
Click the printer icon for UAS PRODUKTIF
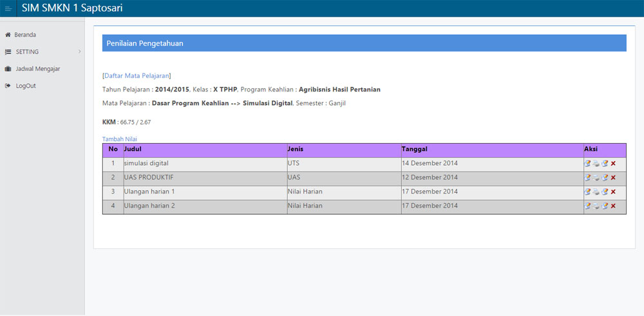click(596, 178)
